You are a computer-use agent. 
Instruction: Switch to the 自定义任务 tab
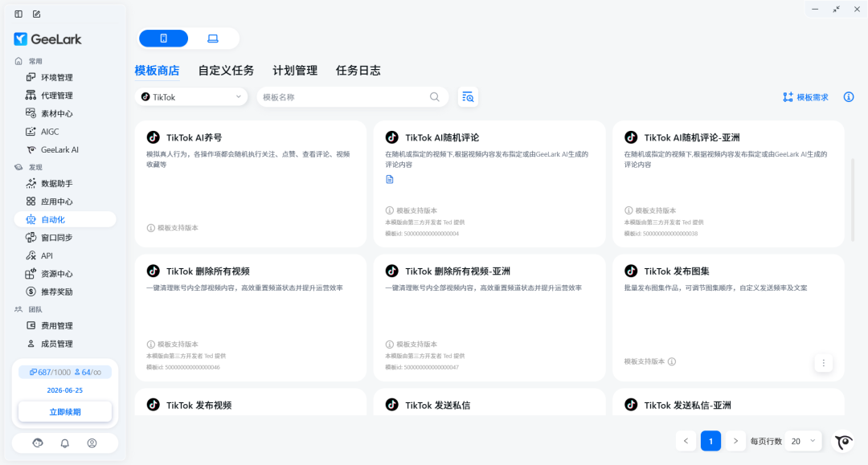[226, 71]
